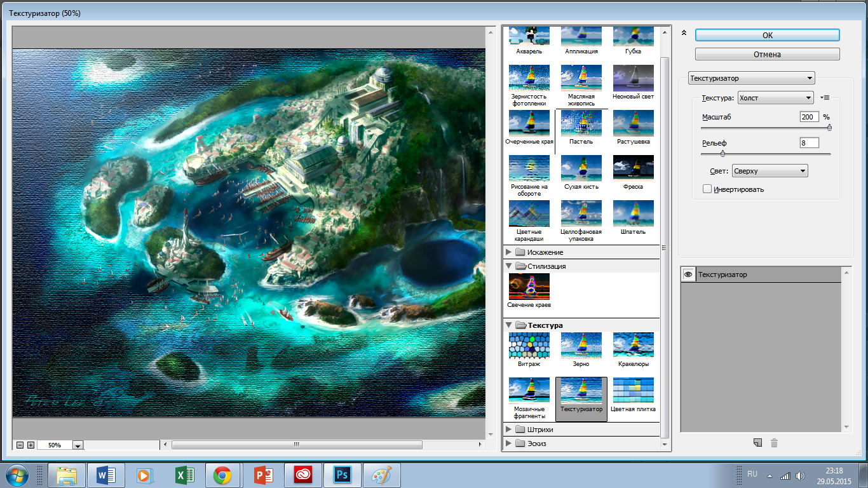Screen dimensions: 868x488
Task: Apply the Неоновый свет filter thumbnail
Action: tap(633, 78)
